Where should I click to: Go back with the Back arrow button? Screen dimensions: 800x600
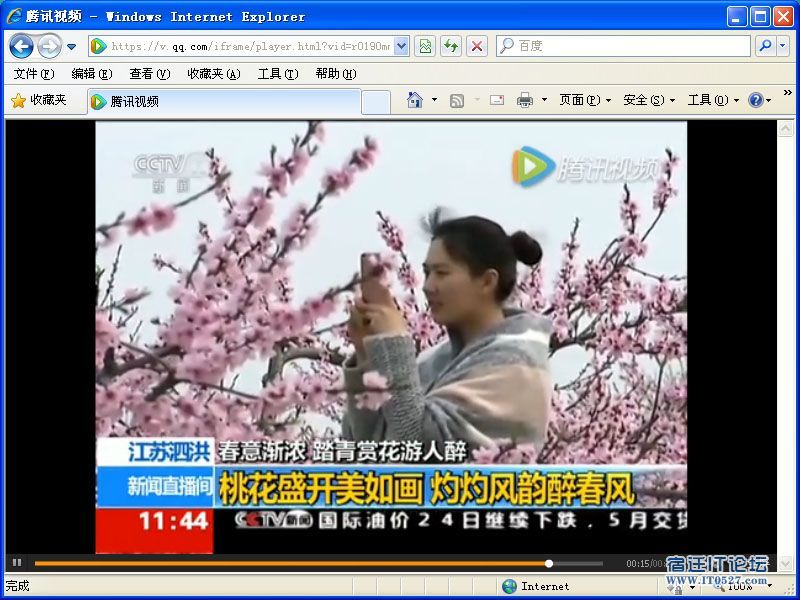coord(21,46)
